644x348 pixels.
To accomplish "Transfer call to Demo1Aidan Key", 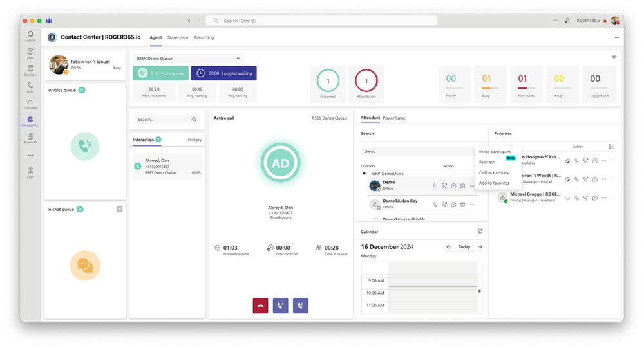I will [x=444, y=205].
